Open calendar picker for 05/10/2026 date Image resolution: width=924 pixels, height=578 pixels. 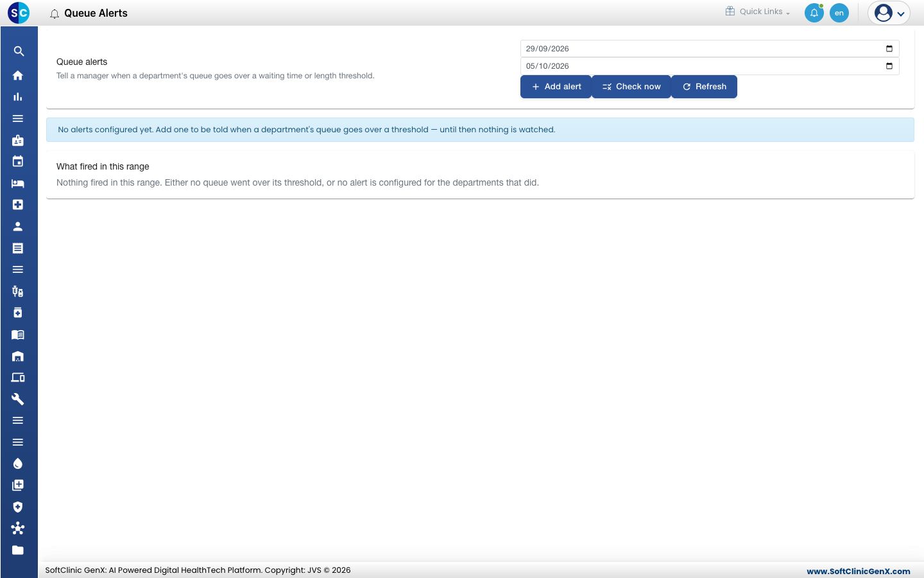(889, 66)
